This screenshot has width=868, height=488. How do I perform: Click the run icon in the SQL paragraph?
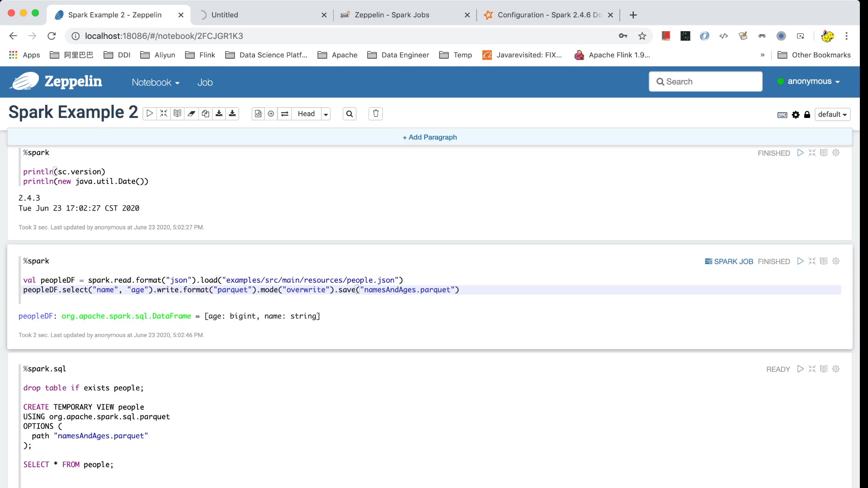click(800, 369)
